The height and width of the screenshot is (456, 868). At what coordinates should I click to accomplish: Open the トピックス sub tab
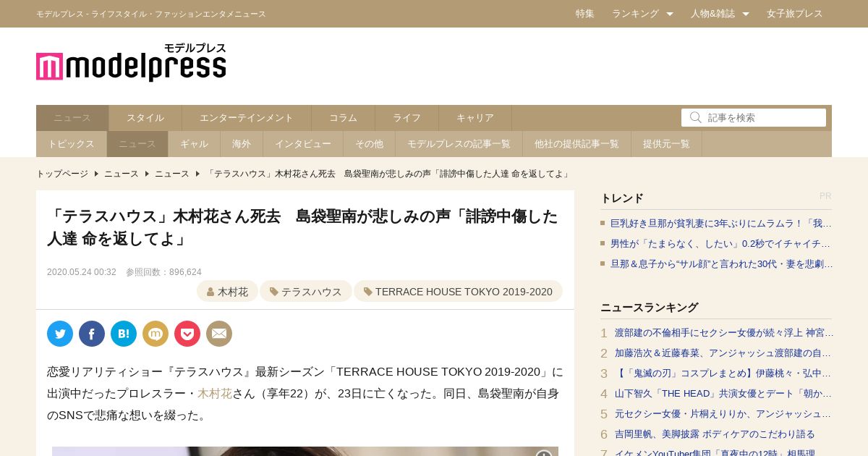point(72,144)
